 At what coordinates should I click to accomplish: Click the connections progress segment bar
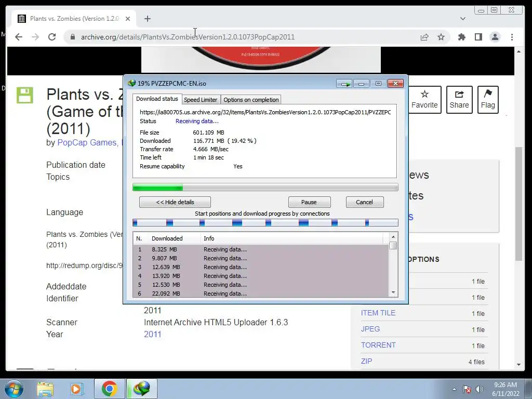(265, 222)
